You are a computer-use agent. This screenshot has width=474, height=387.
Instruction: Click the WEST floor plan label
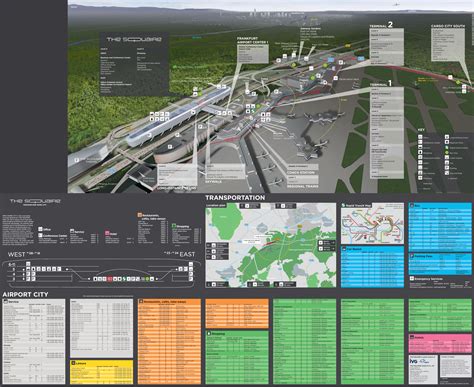click(x=16, y=255)
